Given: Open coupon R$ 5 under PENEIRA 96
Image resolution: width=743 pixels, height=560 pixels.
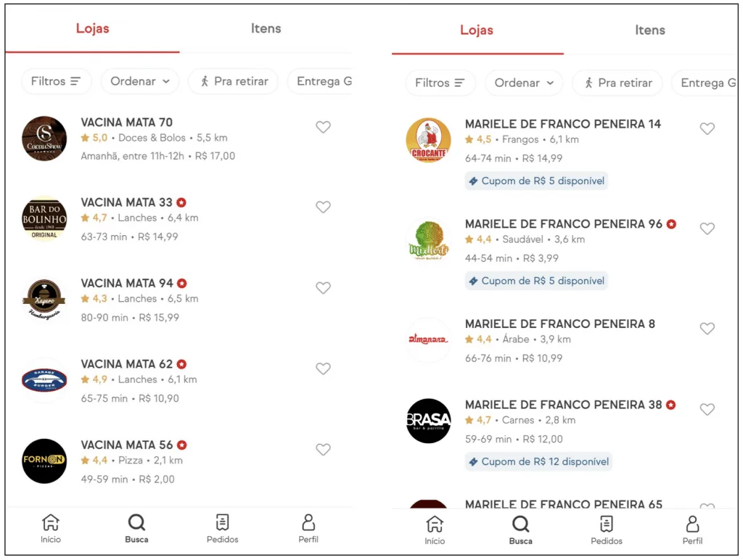Looking at the screenshot, I should 536,281.
